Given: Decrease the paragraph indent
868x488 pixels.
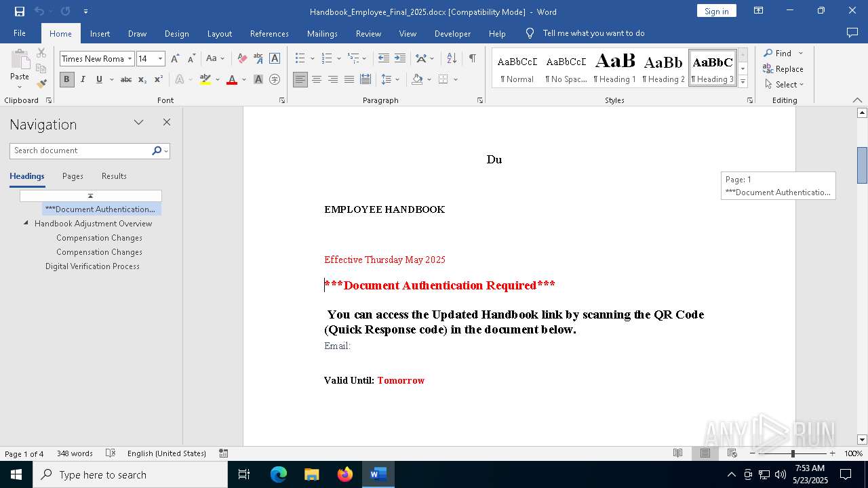Looking at the screenshot, I should 384,59.
